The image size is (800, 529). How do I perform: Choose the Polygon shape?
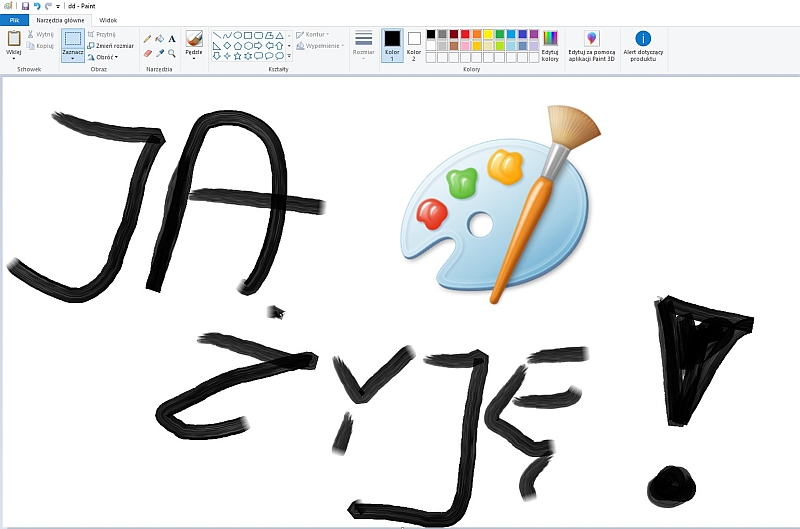269,35
